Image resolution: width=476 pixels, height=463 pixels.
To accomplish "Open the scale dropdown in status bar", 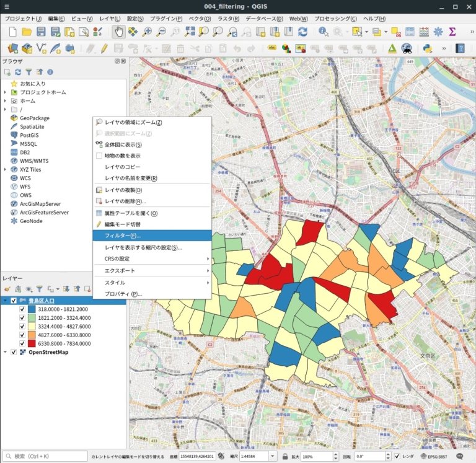I will click(x=271, y=456).
